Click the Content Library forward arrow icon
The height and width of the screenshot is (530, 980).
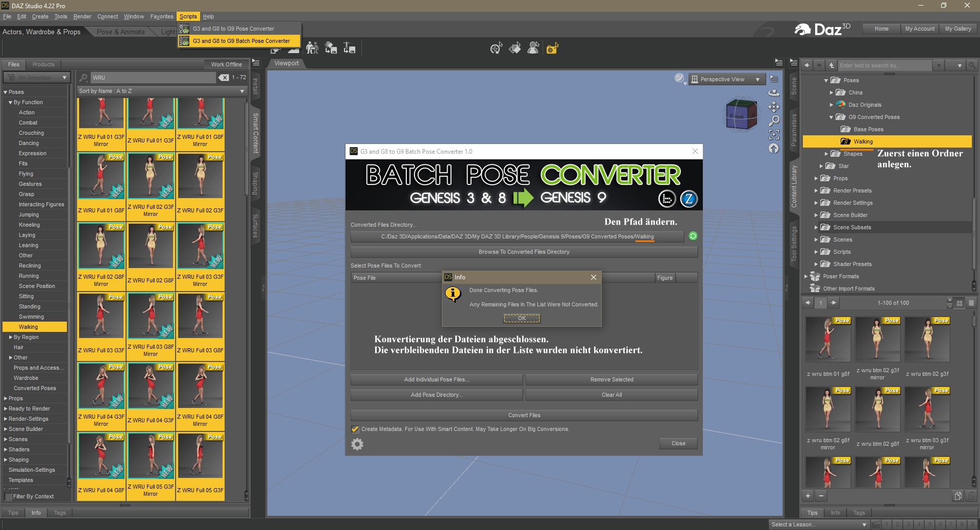click(x=819, y=65)
